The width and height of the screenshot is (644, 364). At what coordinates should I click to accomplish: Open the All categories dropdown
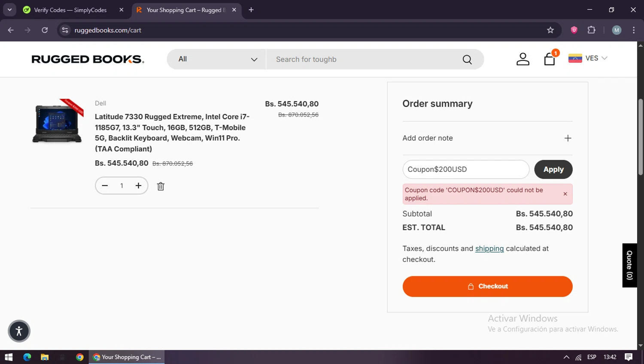point(216,59)
